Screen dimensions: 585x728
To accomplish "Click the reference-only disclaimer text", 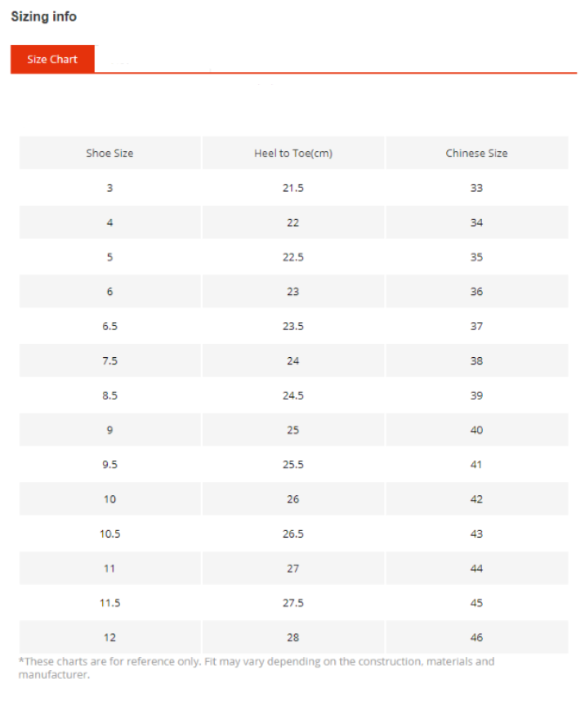I will pyautogui.click(x=257, y=668).
